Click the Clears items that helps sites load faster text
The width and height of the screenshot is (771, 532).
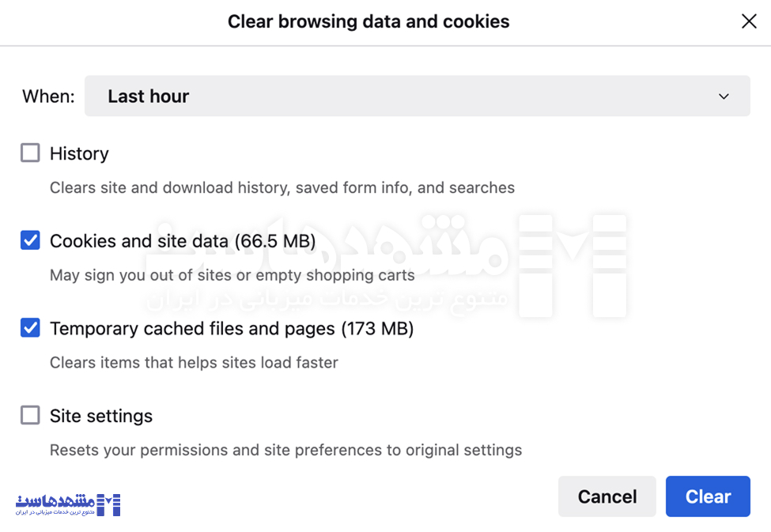point(194,363)
